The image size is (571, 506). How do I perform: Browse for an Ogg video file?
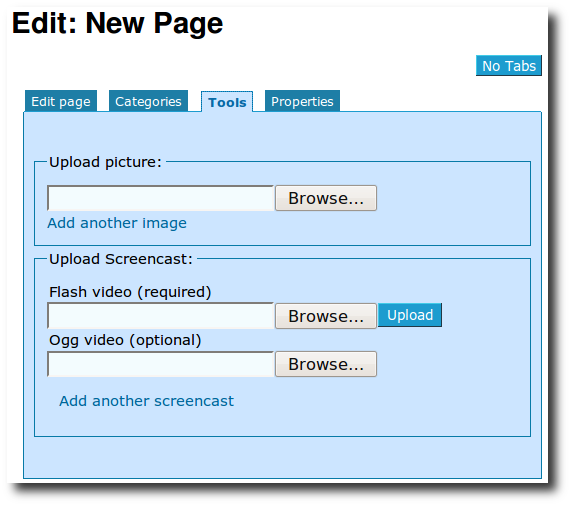point(326,364)
